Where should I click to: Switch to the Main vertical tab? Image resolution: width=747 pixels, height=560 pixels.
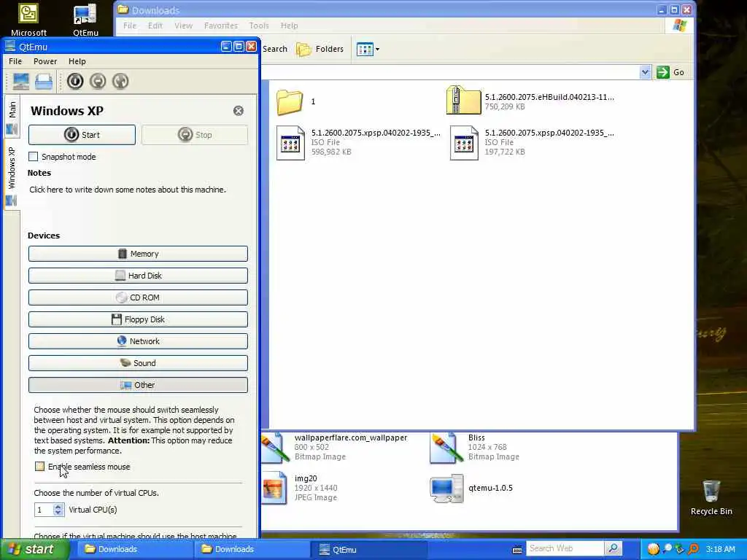[x=12, y=117]
